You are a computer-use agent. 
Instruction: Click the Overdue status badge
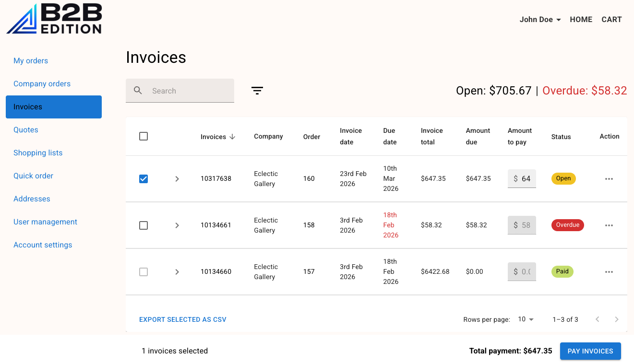567,225
